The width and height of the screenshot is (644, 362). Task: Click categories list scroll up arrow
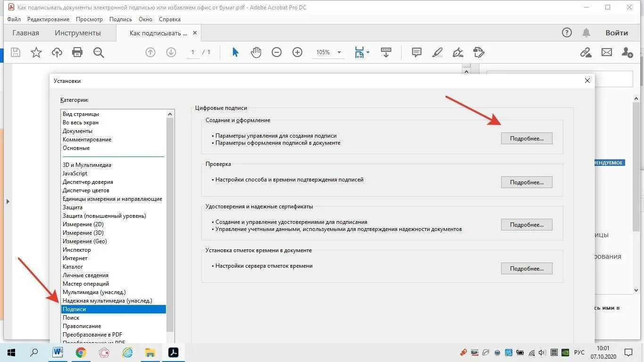170,114
